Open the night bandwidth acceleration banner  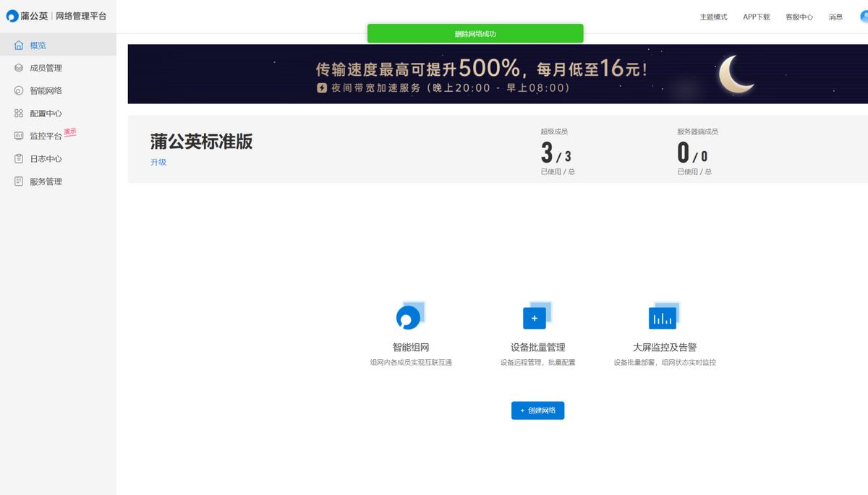coord(498,74)
